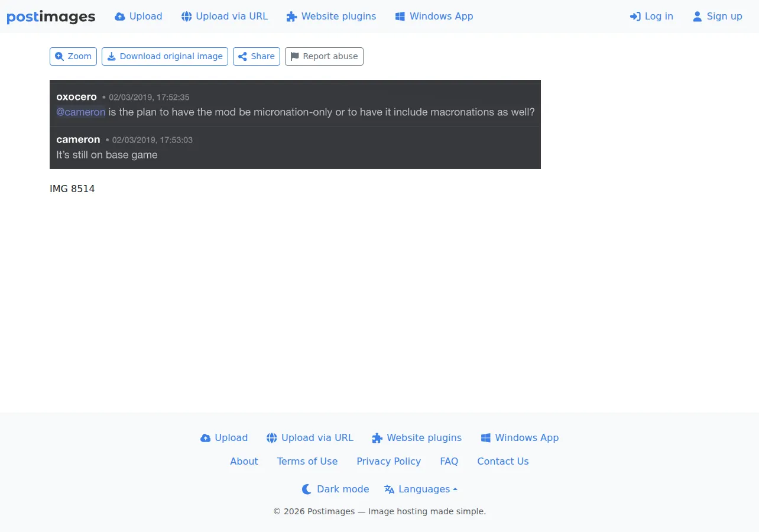
Task: Open Privacy Policy link
Action: point(389,461)
